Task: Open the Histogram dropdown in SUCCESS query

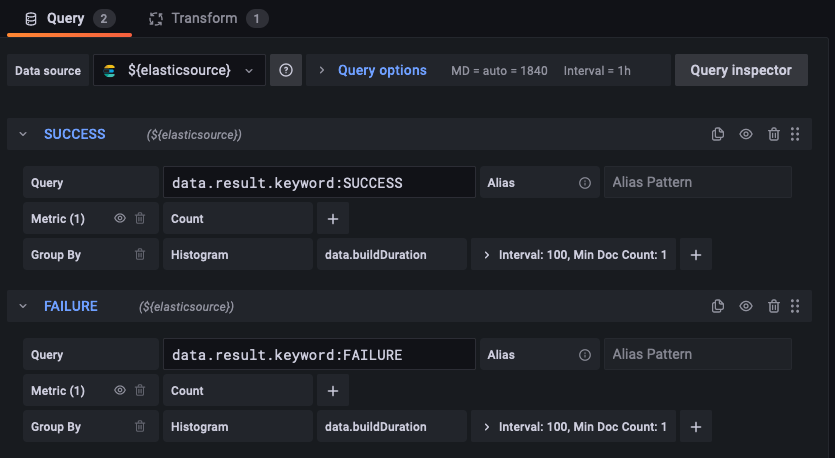Action: point(238,255)
